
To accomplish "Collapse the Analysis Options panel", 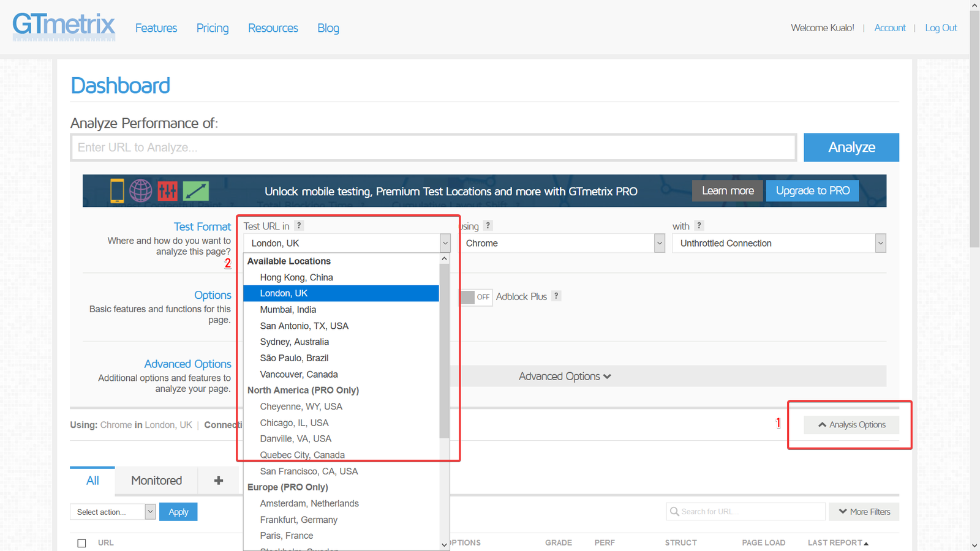I will coord(851,425).
